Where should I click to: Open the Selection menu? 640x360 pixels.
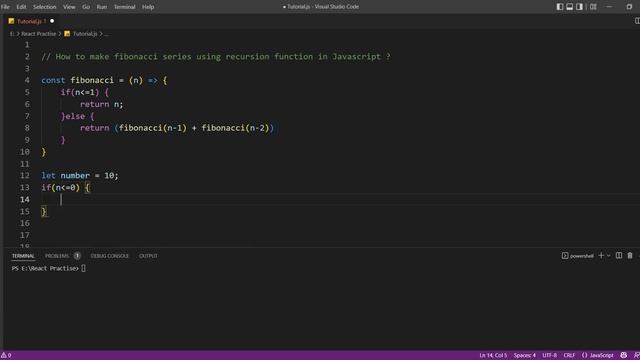[44, 7]
